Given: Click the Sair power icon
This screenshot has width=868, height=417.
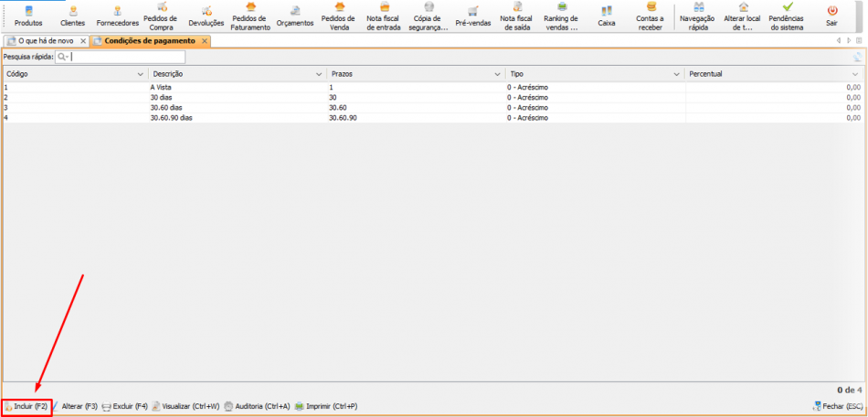Looking at the screenshot, I should tap(831, 16).
